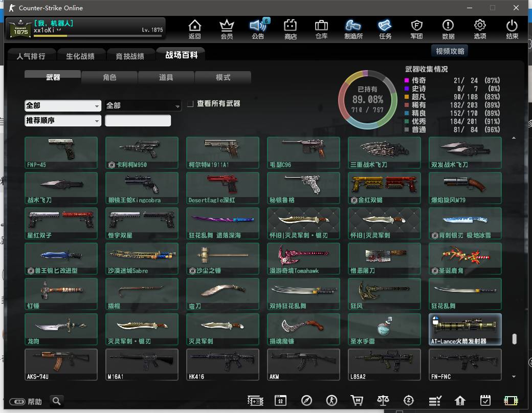
Task: Open the 数据 data icon
Action: pos(448,29)
